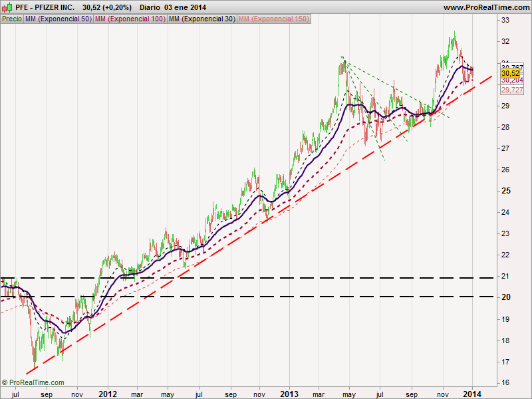Viewport: 532px width, 399px height.
Task: Click the 23 price axis label
Action: pos(505,233)
